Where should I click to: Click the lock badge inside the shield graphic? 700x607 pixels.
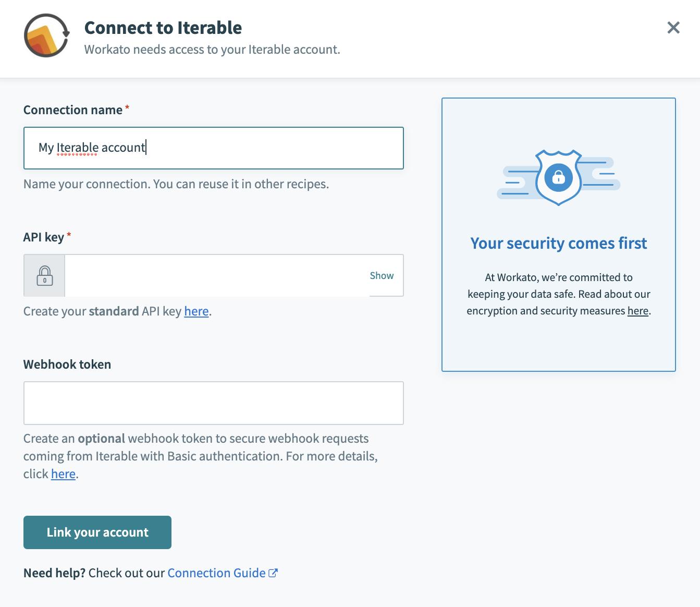click(x=558, y=177)
